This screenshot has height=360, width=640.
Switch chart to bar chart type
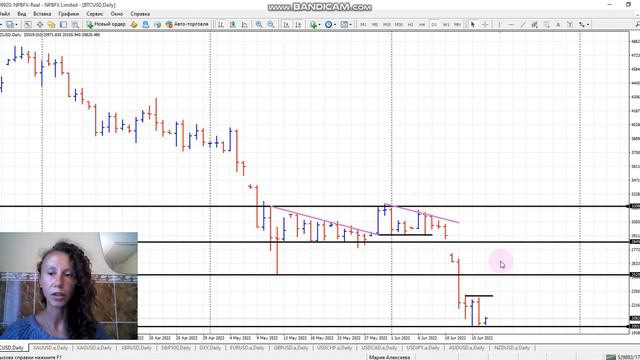click(221, 24)
